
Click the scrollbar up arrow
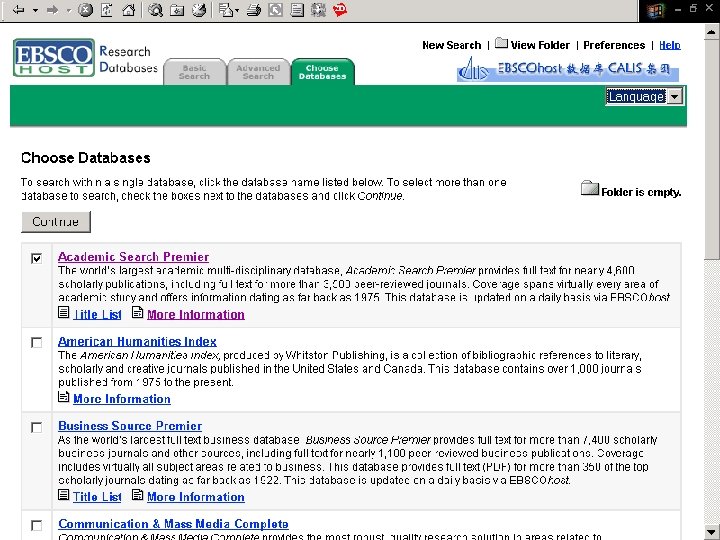click(x=712, y=32)
